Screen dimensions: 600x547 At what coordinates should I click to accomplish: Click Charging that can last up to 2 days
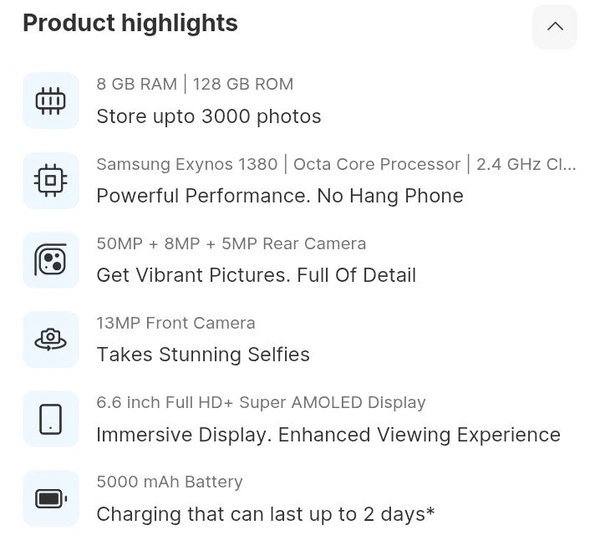265,514
